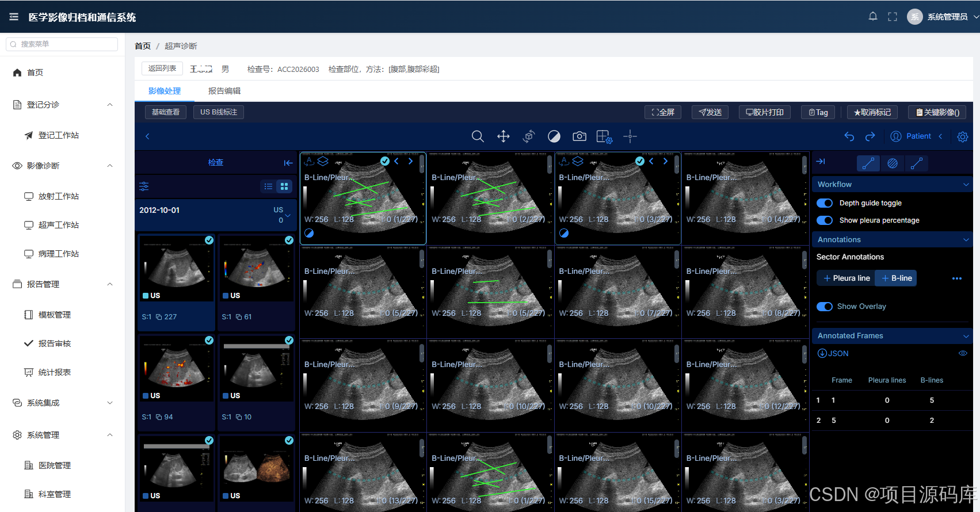Click 返回列表 button
Image resolution: width=980 pixels, height=512 pixels.
tap(162, 68)
